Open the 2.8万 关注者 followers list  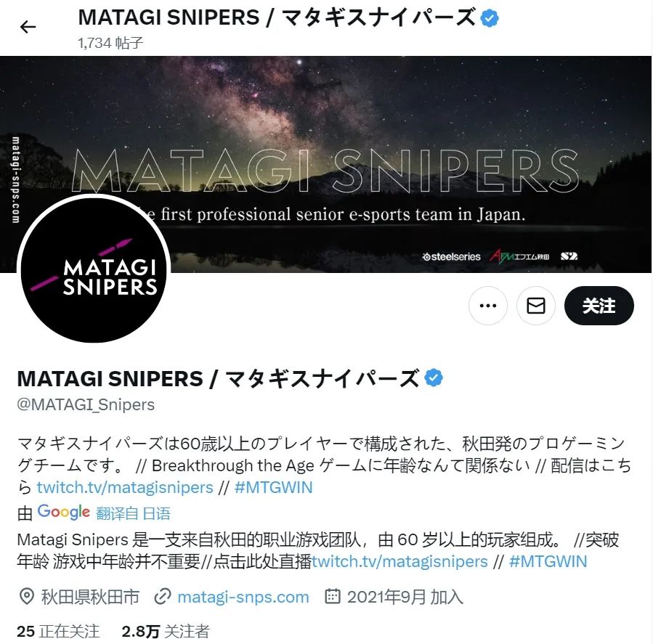[x=166, y=631]
